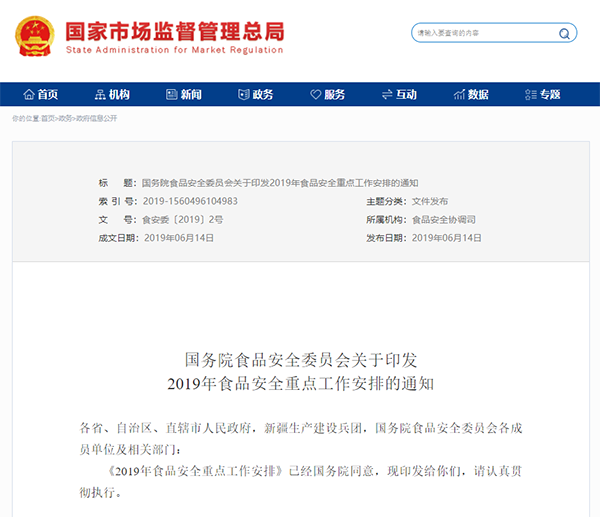Click the 首页 breadcrumb link

pos(48,119)
